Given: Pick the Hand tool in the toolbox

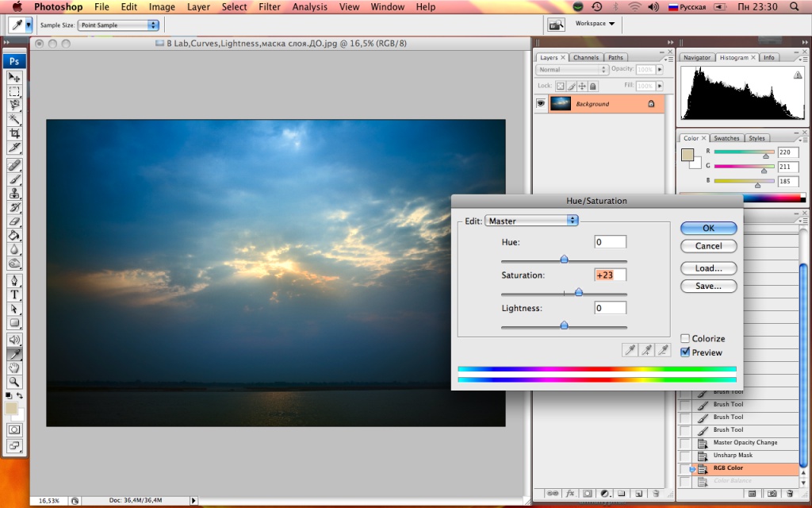Looking at the screenshot, I should (14, 368).
